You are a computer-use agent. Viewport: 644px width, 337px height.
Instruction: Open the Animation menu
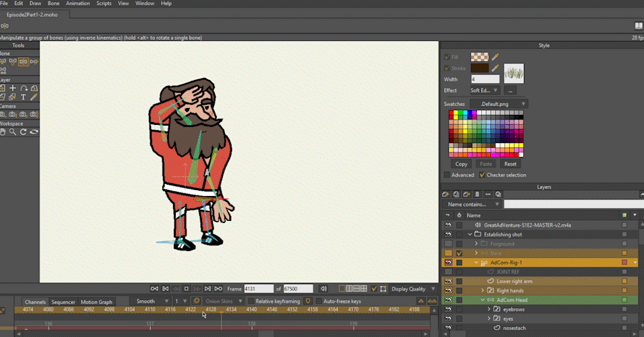[x=78, y=3]
